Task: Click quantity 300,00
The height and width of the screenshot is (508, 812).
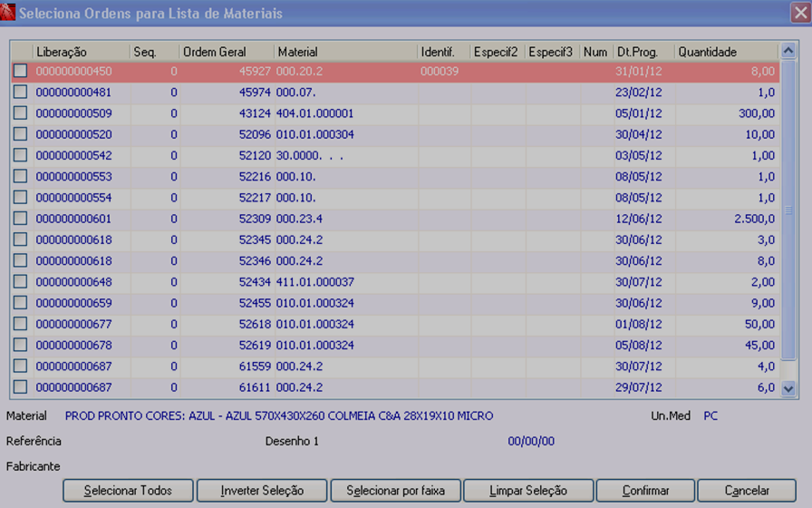Action: tap(757, 113)
